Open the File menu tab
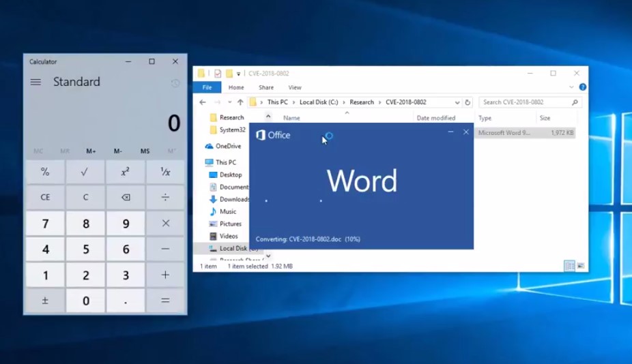The width and height of the screenshot is (632, 364). click(207, 87)
